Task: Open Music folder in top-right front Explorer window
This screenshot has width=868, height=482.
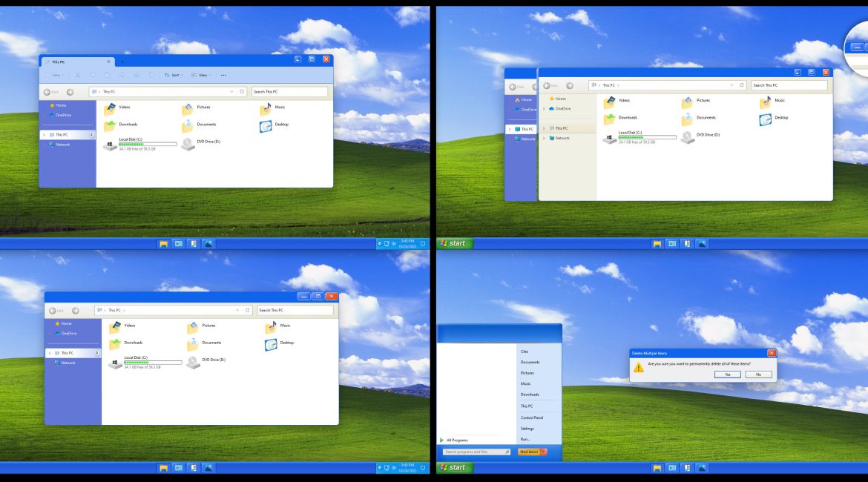Action: (773, 102)
